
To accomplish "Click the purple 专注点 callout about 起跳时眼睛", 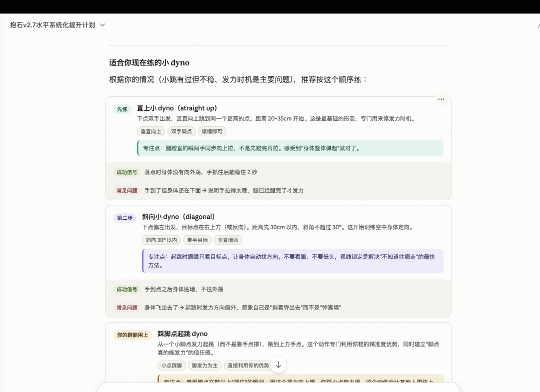I will tap(292, 261).
